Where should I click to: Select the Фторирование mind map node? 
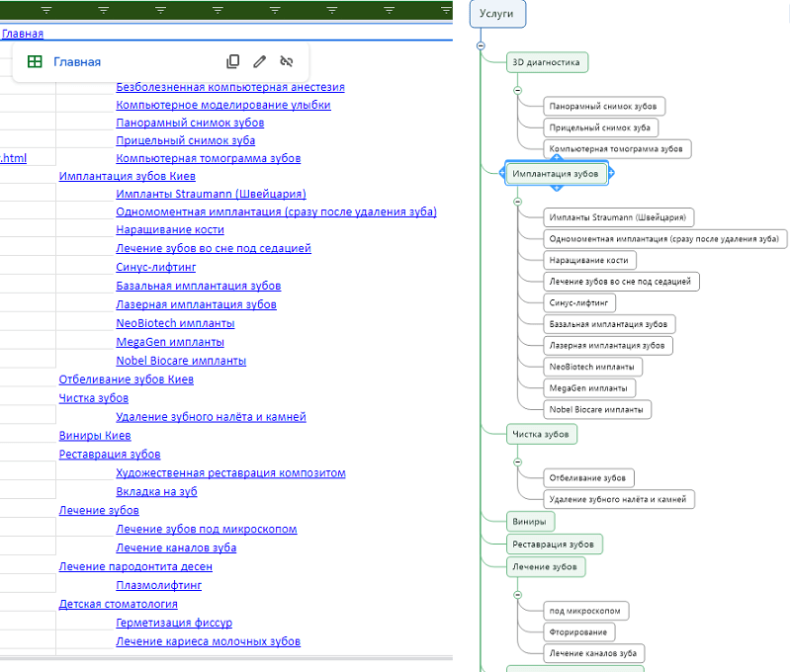click(x=578, y=631)
